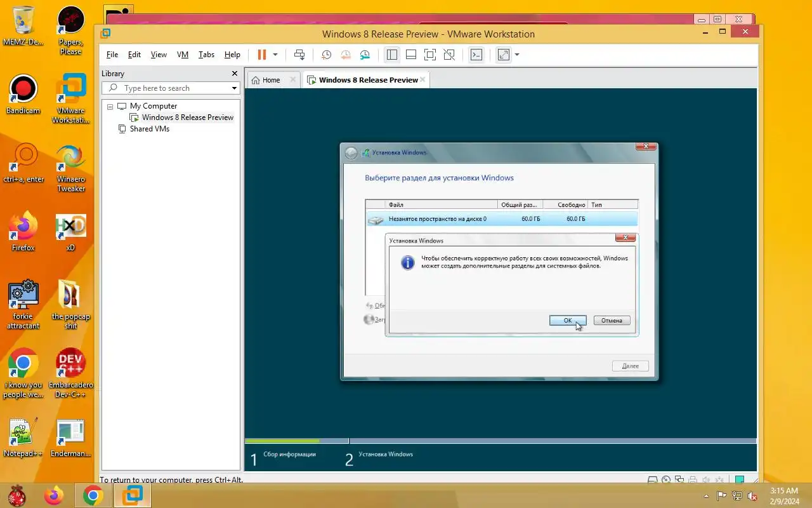Open the stretch guest options dropdown arrow
Viewport: 812px width, 508px height.
pyautogui.click(x=517, y=55)
